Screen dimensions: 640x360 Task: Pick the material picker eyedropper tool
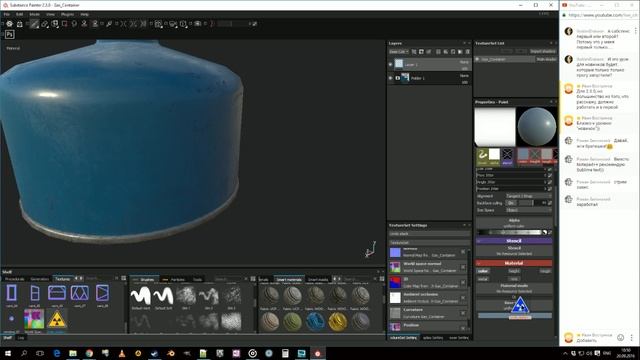tap(109, 24)
